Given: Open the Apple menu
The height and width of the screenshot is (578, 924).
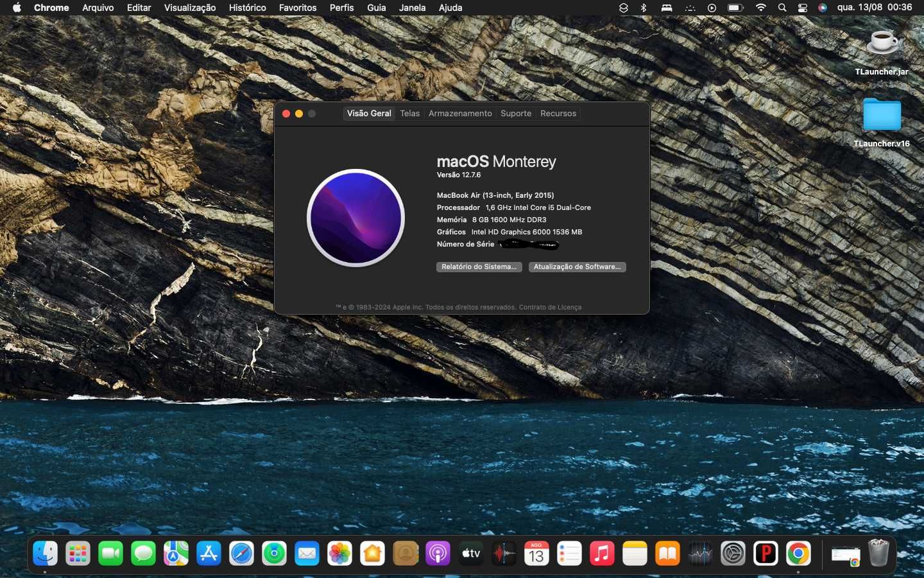Looking at the screenshot, I should (17, 8).
